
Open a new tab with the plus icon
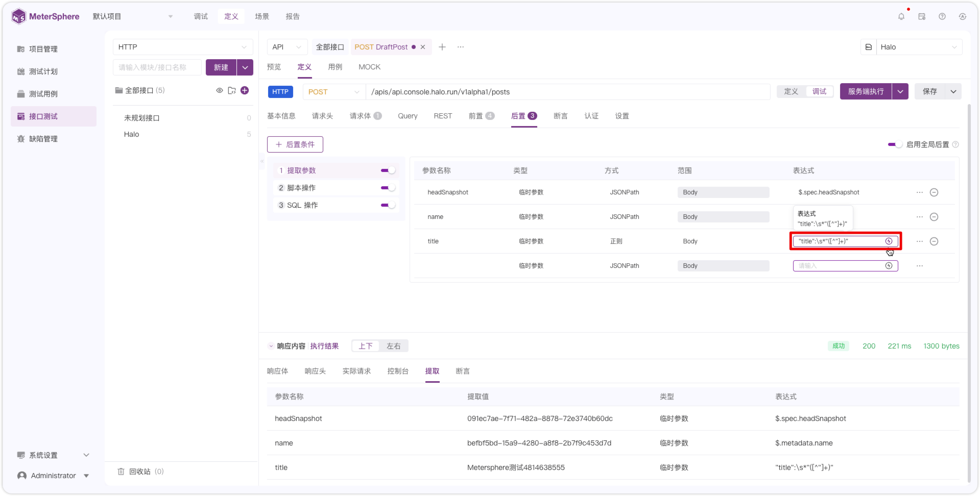pos(442,47)
